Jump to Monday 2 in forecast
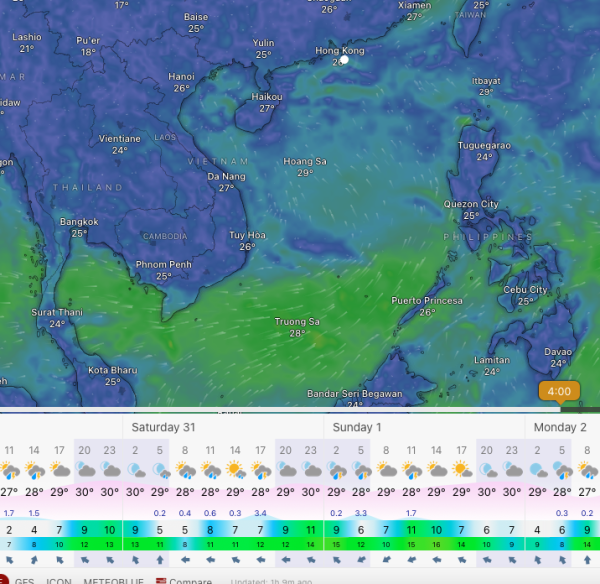 [559, 427]
